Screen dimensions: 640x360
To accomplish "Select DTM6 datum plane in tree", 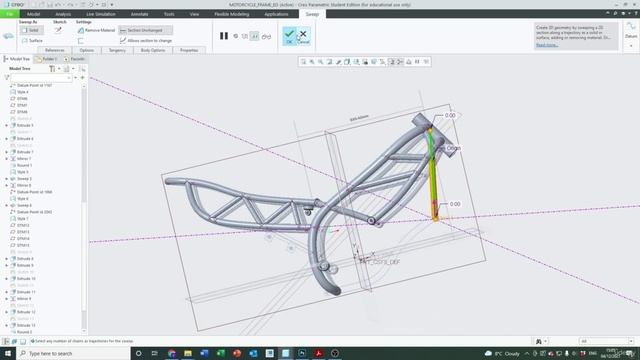I will pyautogui.click(x=19, y=98).
